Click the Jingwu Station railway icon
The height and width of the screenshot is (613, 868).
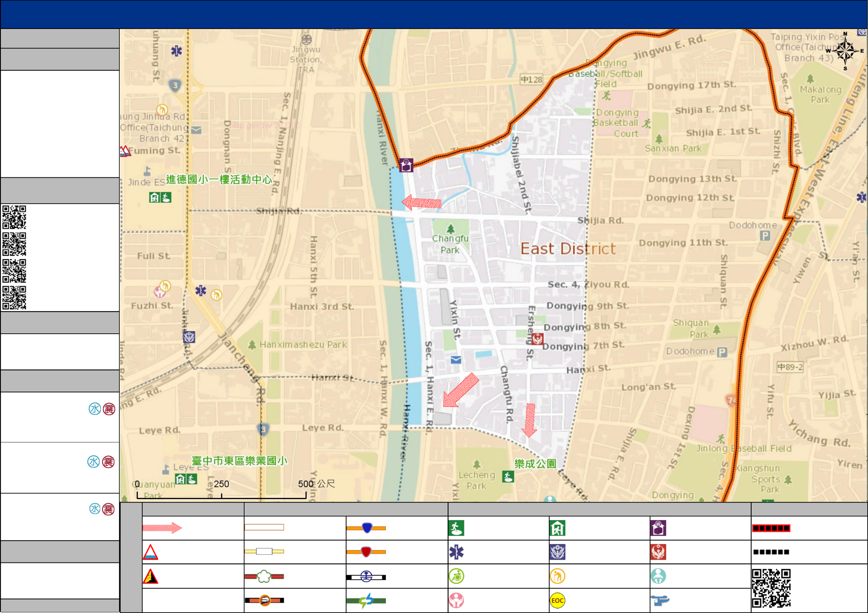(307, 39)
